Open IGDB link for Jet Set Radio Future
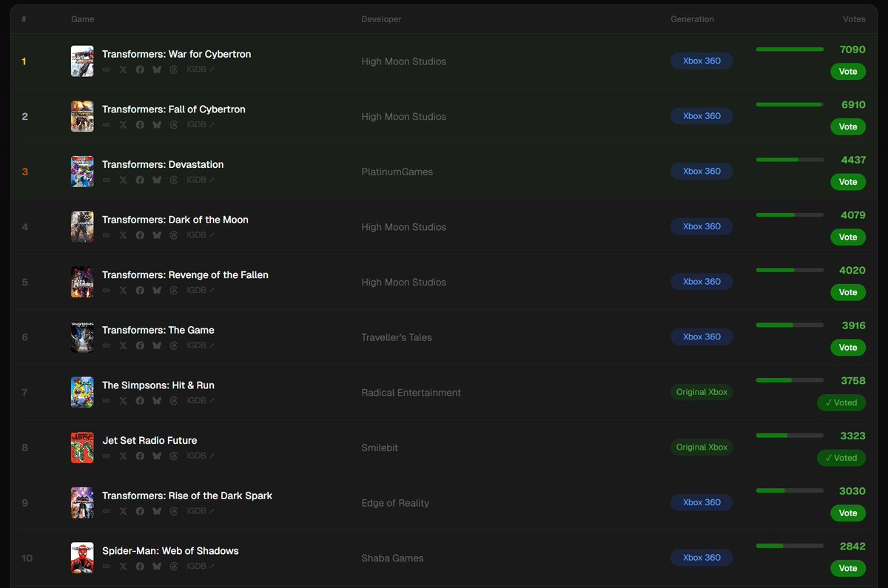 click(x=201, y=456)
